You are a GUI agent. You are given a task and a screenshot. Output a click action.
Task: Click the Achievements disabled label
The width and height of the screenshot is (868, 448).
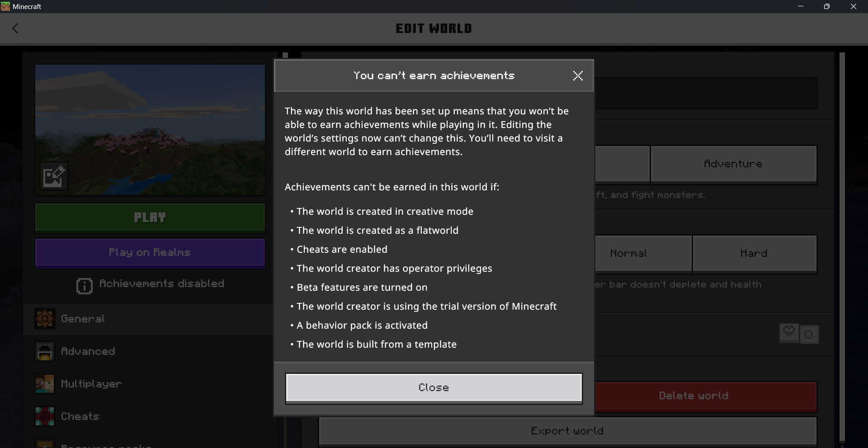click(162, 283)
